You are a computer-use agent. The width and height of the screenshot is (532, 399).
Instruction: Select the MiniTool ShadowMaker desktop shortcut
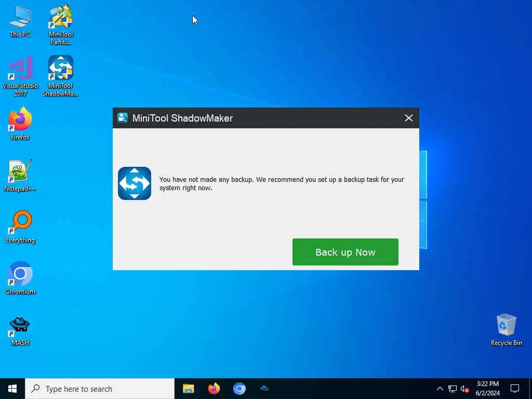pyautogui.click(x=60, y=76)
